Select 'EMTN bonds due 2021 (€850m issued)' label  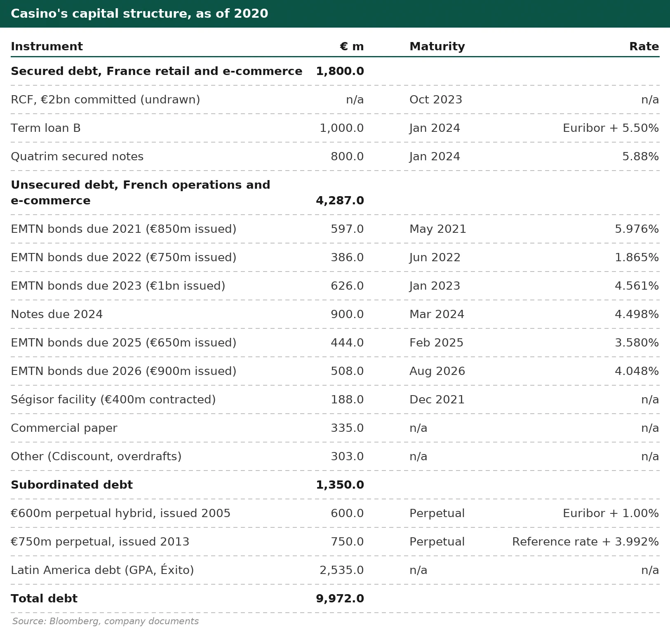tap(124, 229)
